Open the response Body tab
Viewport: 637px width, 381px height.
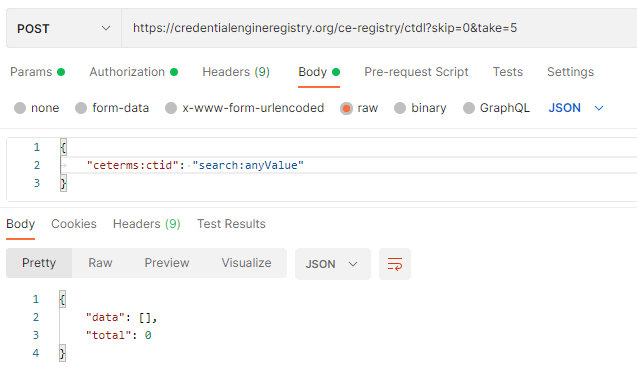click(x=20, y=224)
